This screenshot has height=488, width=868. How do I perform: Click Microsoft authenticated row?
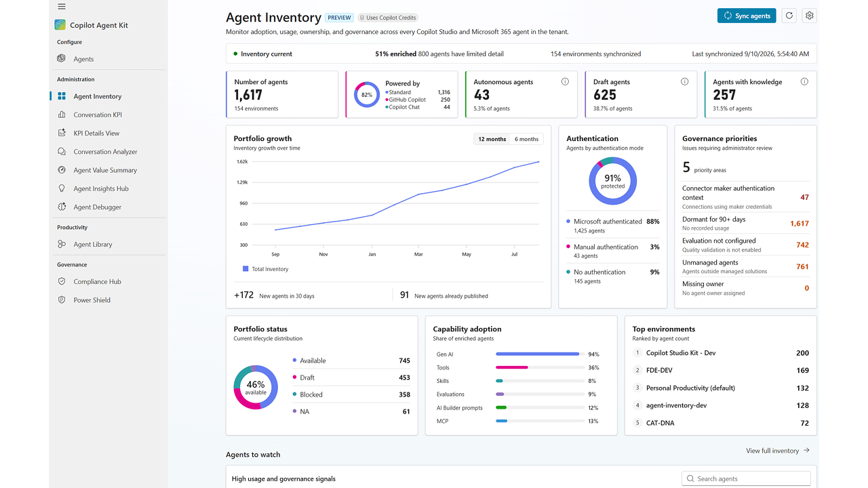point(612,226)
